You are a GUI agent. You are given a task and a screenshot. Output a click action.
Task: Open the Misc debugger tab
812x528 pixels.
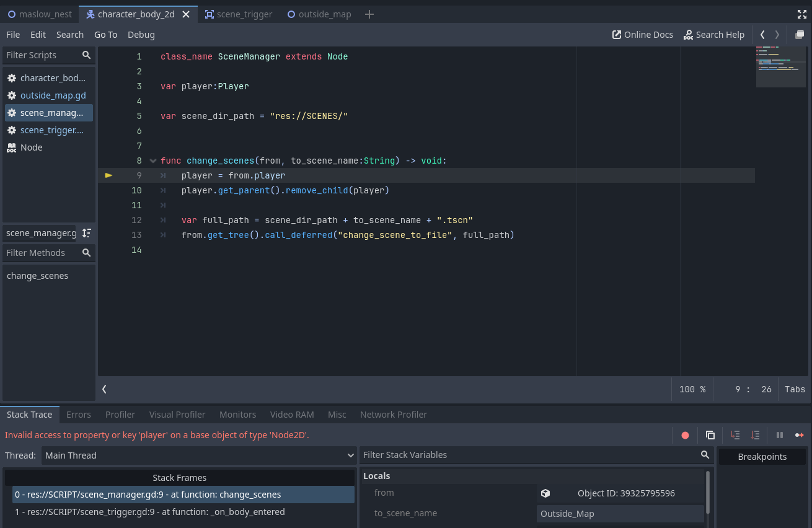tap(337, 415)
